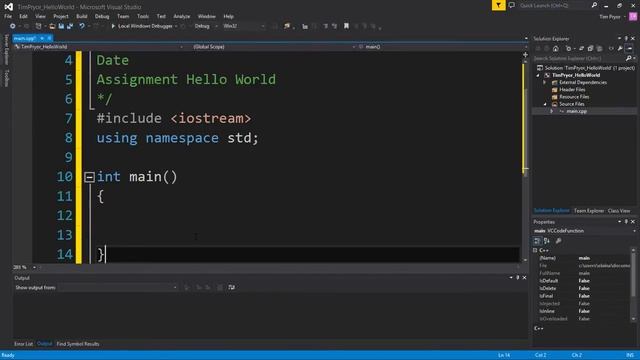Click the Undo toolbar icon
This screenshot has height=360, width=640.
(x=82, y=26)
